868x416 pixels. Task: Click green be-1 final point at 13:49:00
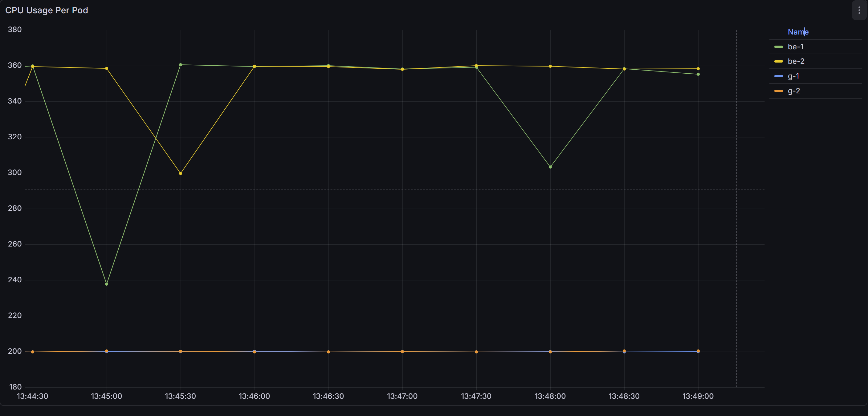[x=698, y=75]
